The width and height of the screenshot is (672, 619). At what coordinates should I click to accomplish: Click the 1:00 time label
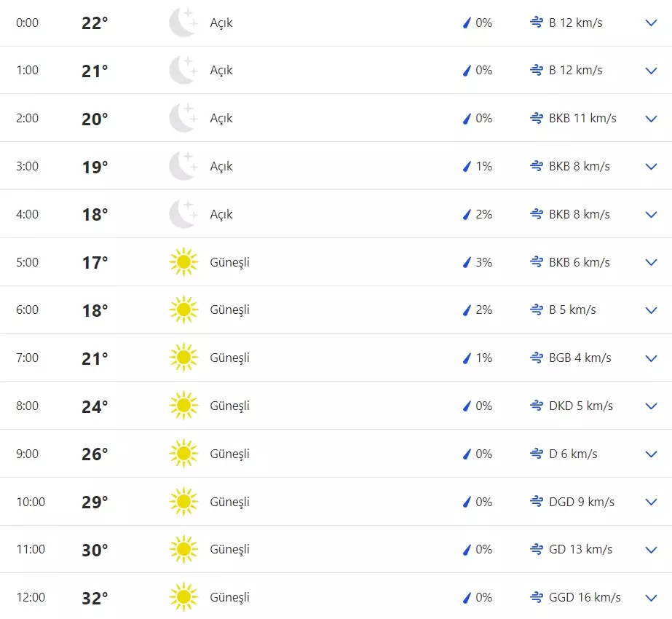[28, 71]
